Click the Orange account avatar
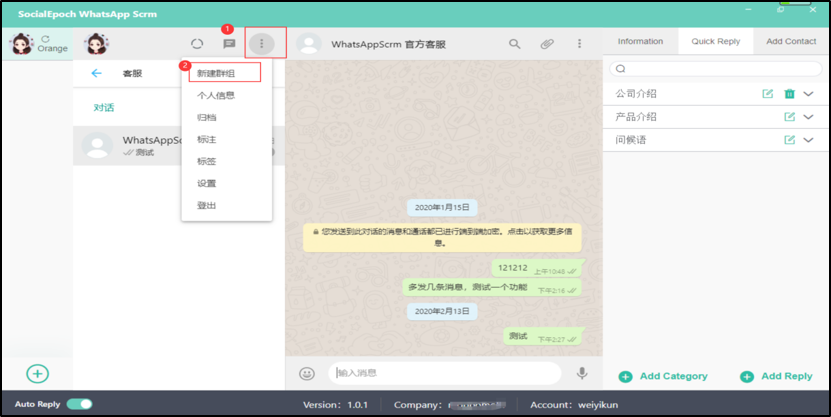 [x=22, y=44]
